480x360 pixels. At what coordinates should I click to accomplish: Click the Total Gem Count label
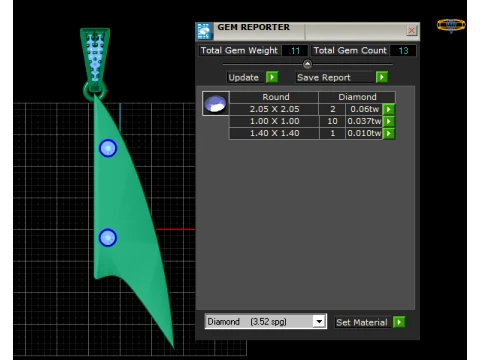pos(350,51)
